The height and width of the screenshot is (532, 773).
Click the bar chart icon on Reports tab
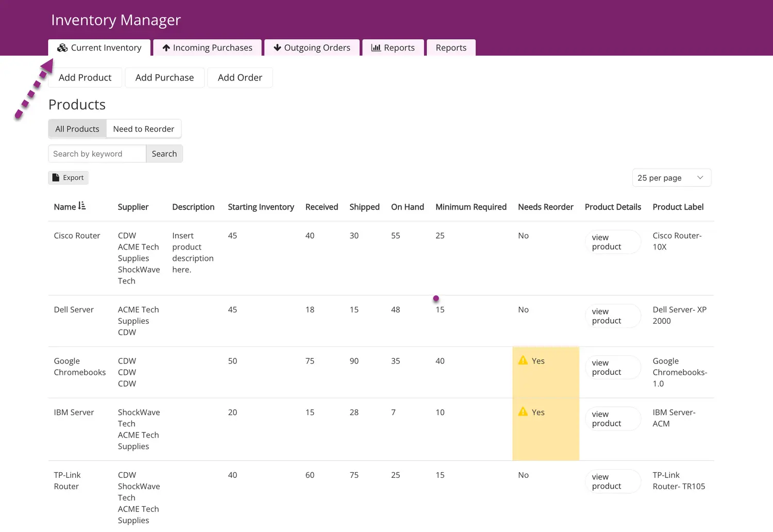pos(376,48)
